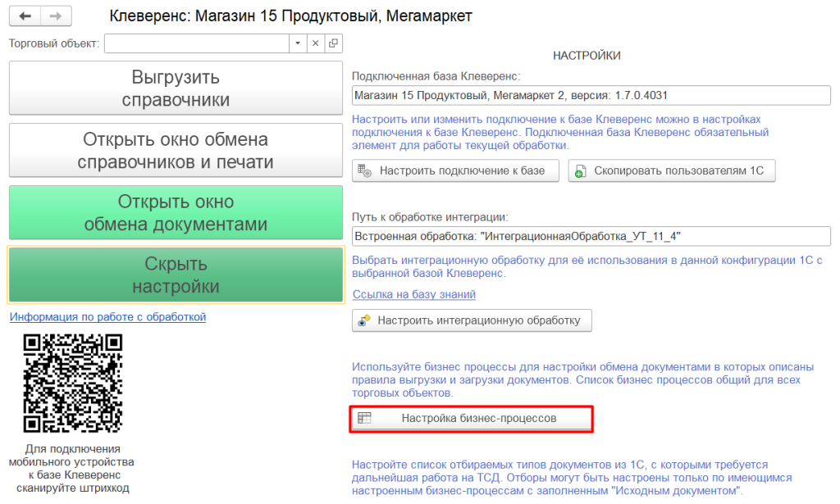The width and height of the screenshot is (840, 504).
Task: Click the back navigation arrow
Action: (x=24, y=15)
